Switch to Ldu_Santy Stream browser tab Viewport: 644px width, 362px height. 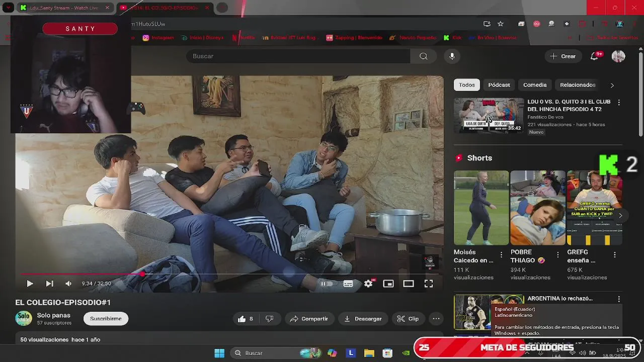[x=64, y=8]
